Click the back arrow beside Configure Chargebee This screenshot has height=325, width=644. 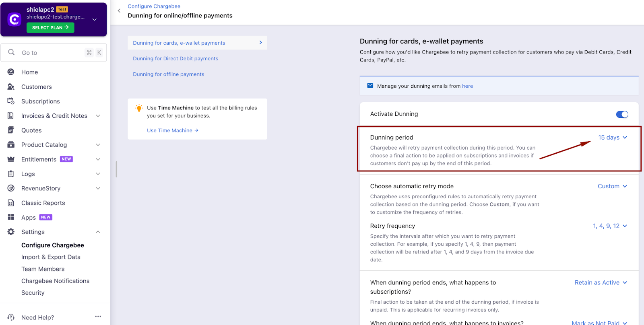119,11
